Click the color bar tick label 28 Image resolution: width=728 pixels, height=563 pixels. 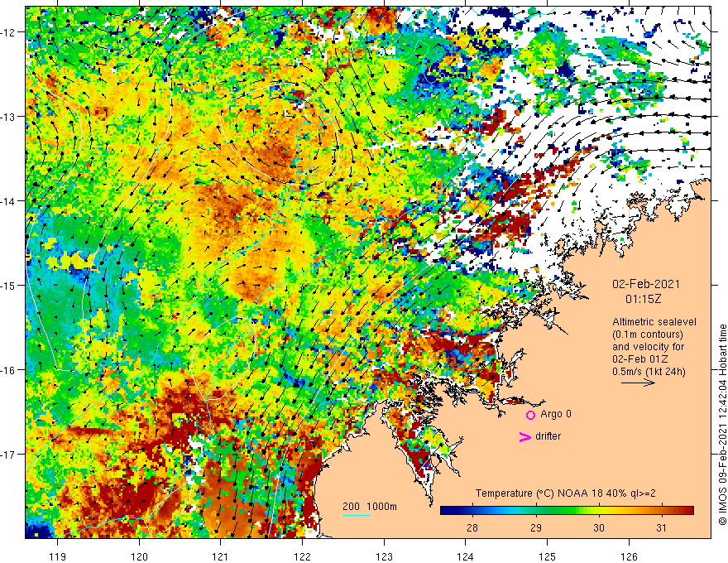click(x=472, y=527)
